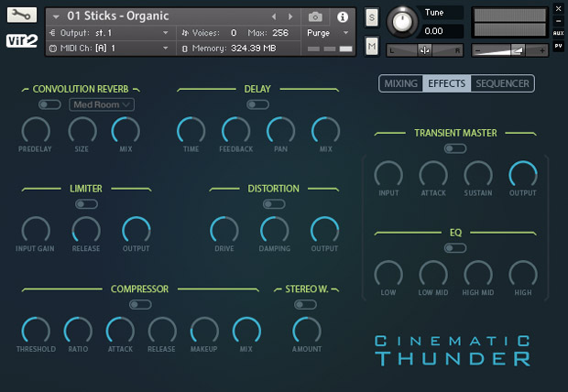Click the limiter INPUT GAIN knob
The image size is (568, 392).
click(x=36, y=230)
